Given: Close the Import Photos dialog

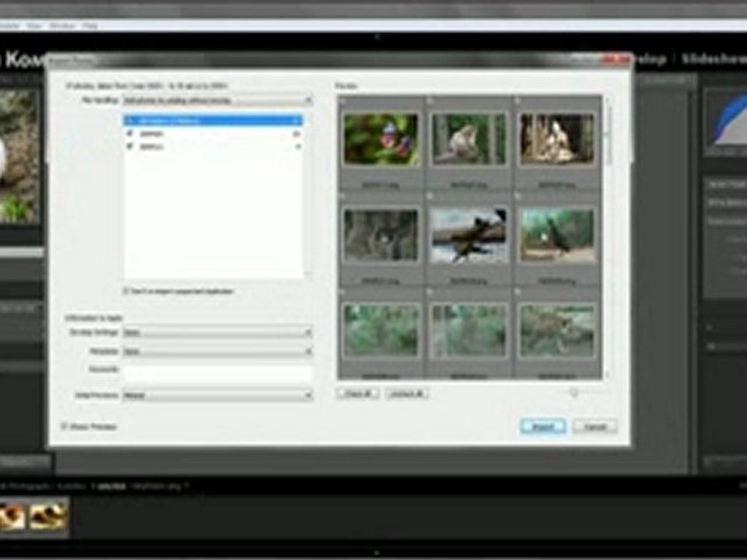Looking at the screenshot, I should pos(616,60).
